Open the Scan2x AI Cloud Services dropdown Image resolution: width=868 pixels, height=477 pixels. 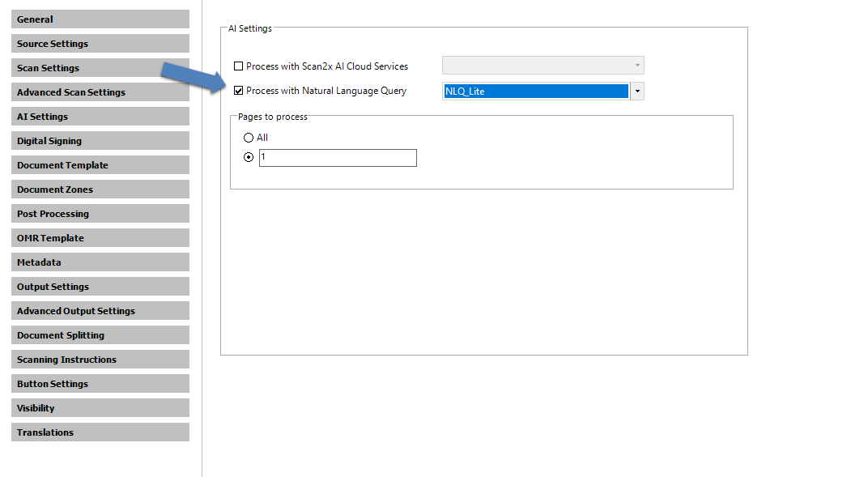click(542, 66)
